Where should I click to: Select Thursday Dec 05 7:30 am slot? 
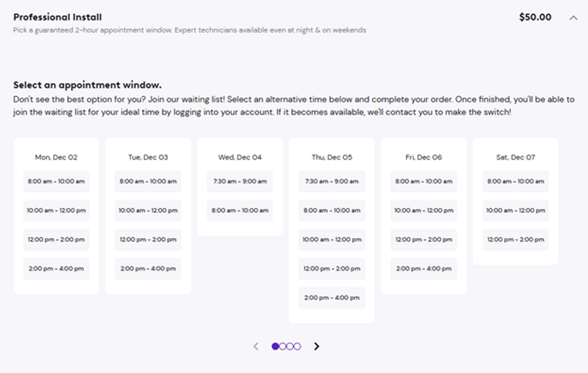(332, 181)
